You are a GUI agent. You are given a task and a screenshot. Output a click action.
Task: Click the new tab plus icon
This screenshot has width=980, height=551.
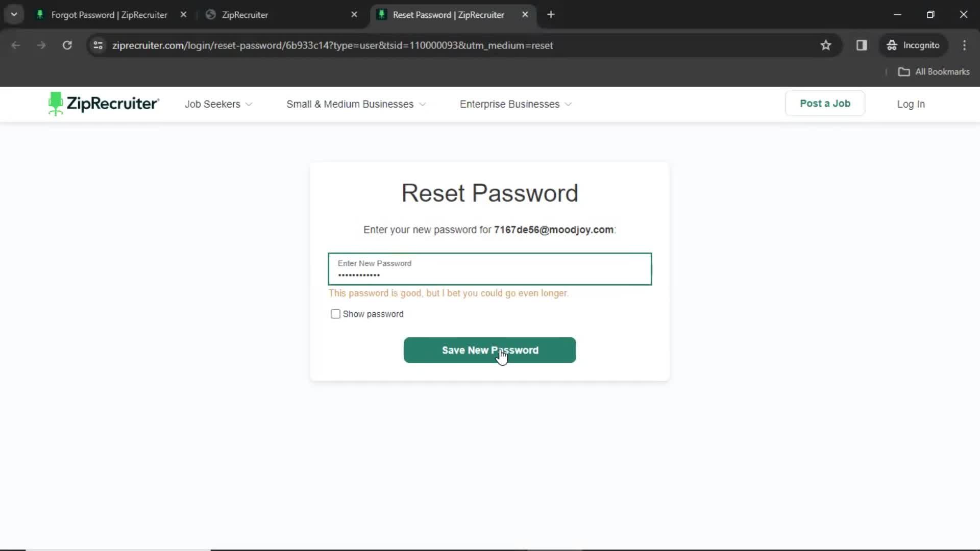[550, 15]
